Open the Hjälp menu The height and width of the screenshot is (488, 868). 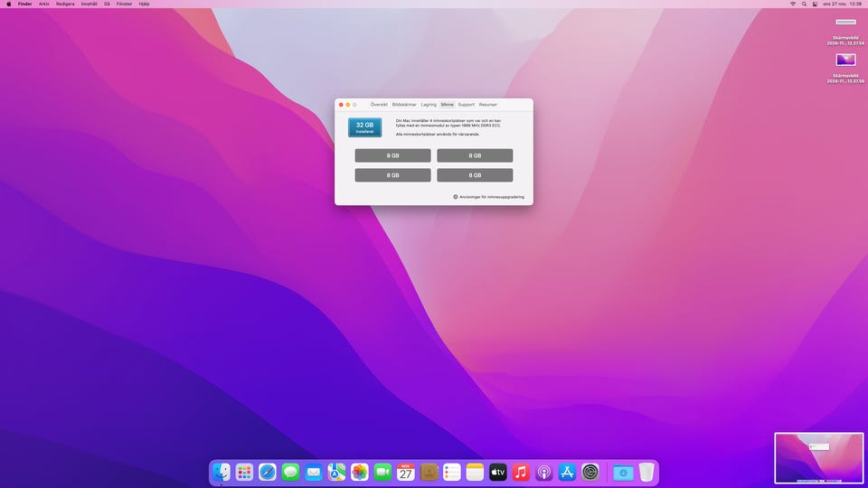pos(144,4)
